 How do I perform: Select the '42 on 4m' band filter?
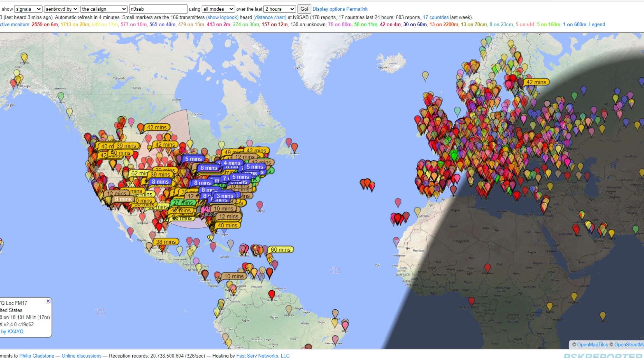390,24
